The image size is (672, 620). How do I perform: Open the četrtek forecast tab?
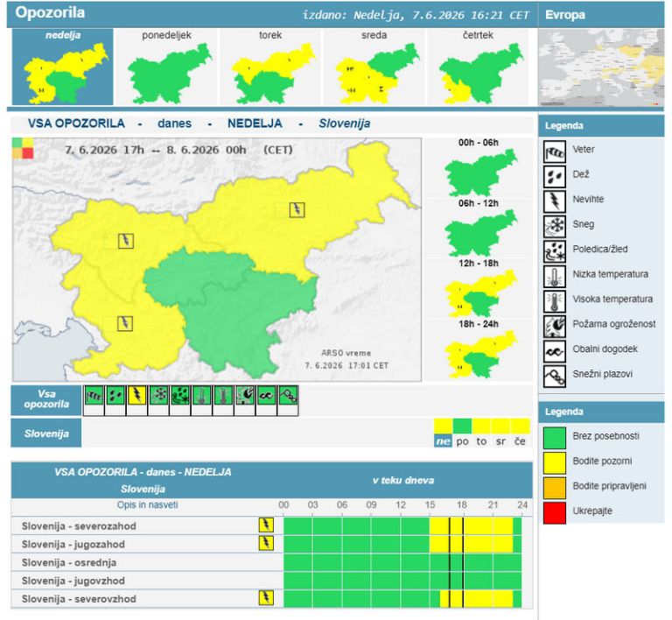click(478, 67)
